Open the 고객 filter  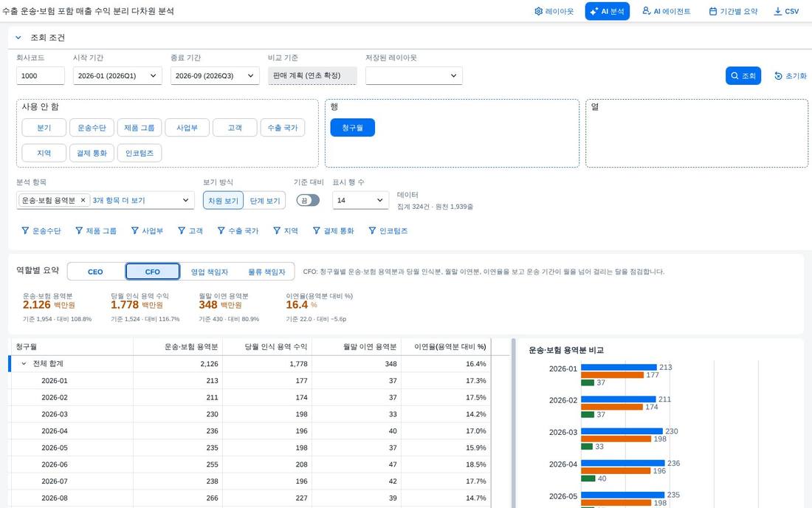pyautogui.click(x=190, y=230)
